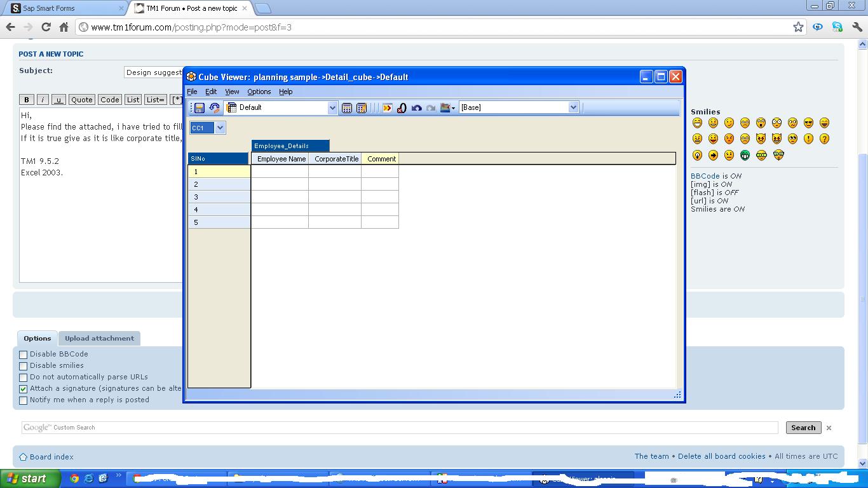The width and height of the screenshot is (868, 488).
Task: Toggle Notify me when a reply is posted
Action: tap(24, 400)
